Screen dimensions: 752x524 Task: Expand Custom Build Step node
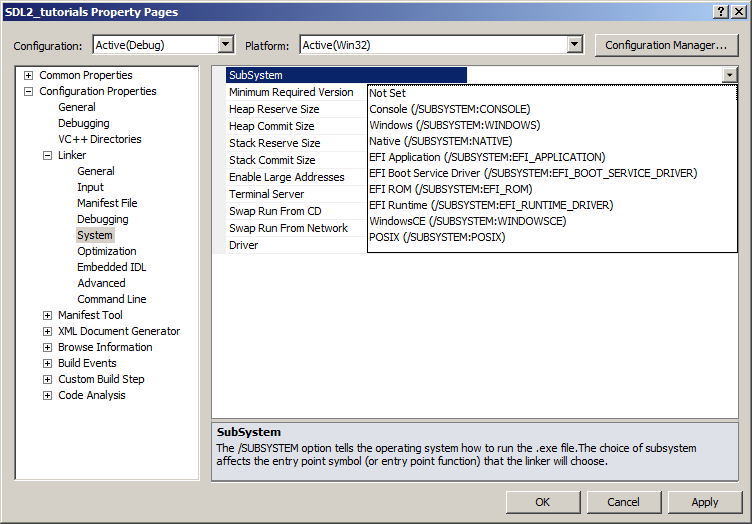[47, 379]
